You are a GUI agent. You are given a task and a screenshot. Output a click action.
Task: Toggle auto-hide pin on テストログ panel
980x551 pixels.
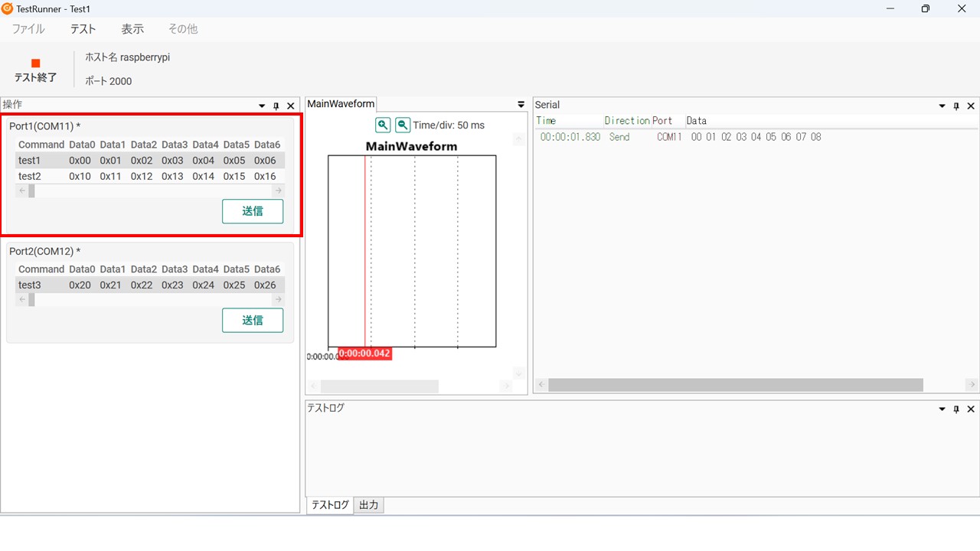point(956,409)
